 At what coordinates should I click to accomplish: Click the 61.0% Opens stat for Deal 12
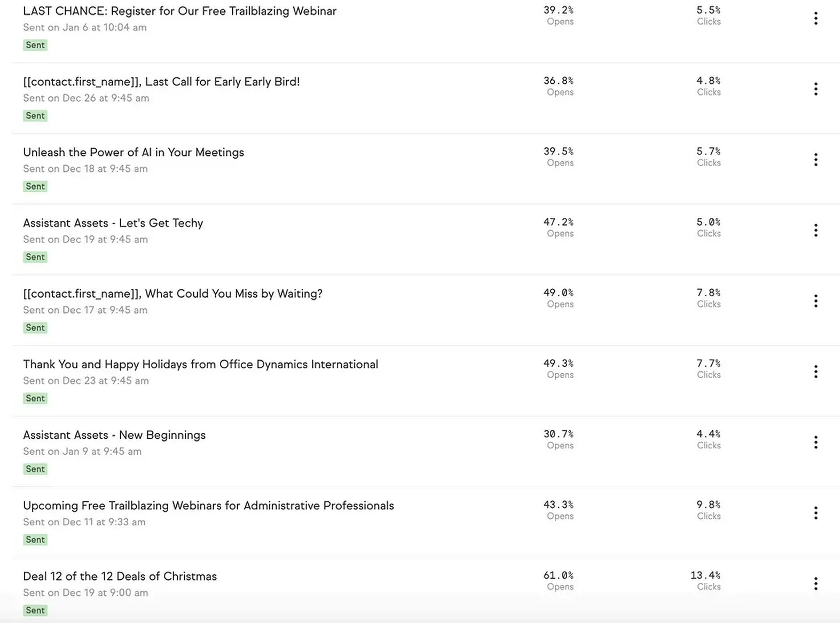point(559,580)
